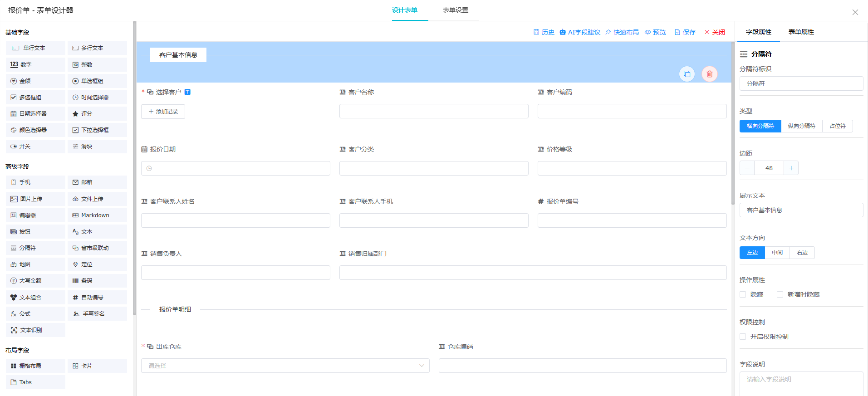This screenshot has width=868, height=396.
Task: Choose the 金额 field component
Action: pyautogui.click(x=36, y=81)
